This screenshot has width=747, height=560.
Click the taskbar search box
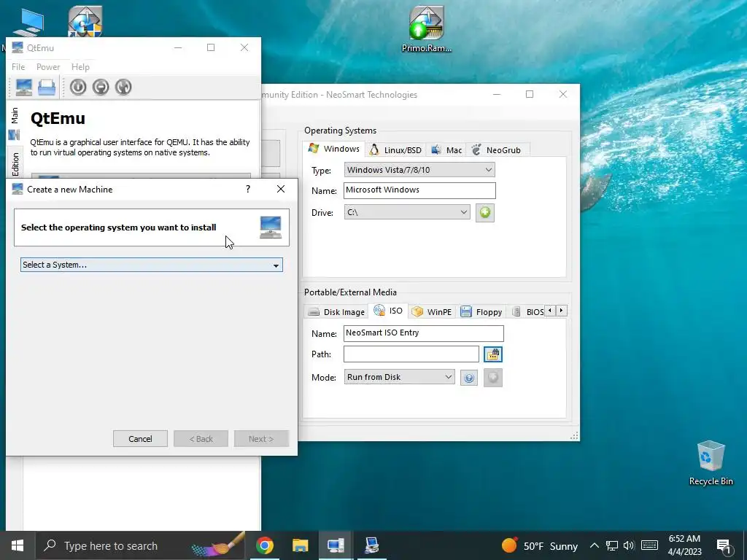141,545
